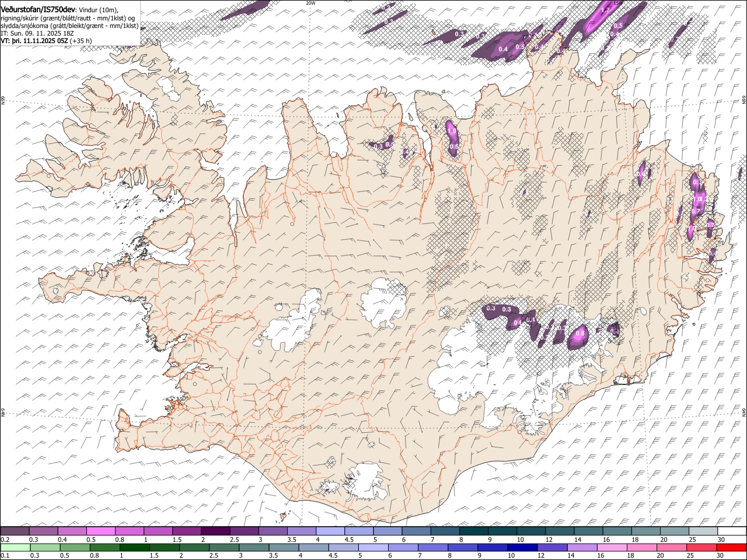This screenshot has width=747, height=560.
Task: Select the light grey 25 swatch in snow legend
Action: coord(703,531)
